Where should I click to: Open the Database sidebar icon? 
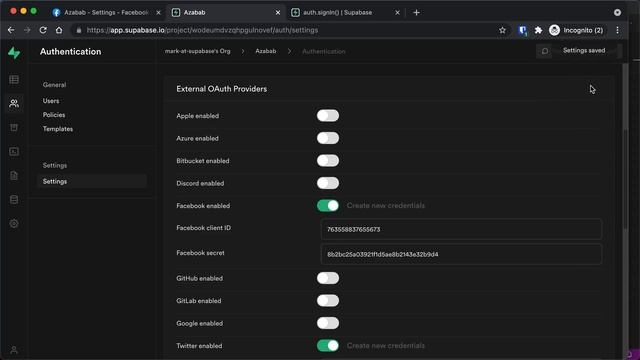14,200
